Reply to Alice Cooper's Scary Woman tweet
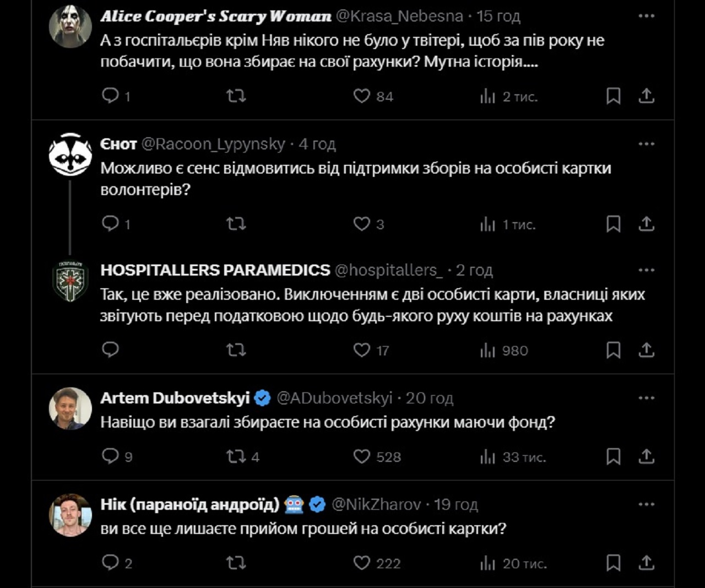705x588 pixels. [x=111, y=96]
